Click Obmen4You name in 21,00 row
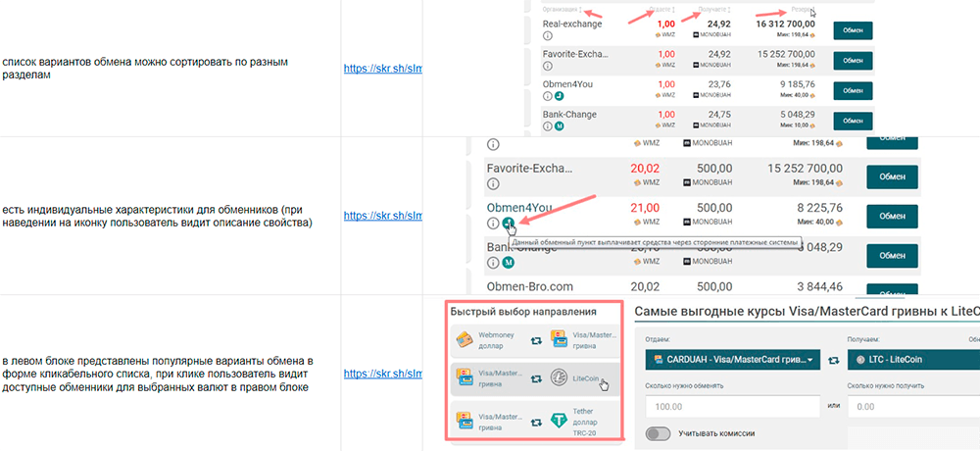This screenshot has height=451, width=980. (520, 207)
